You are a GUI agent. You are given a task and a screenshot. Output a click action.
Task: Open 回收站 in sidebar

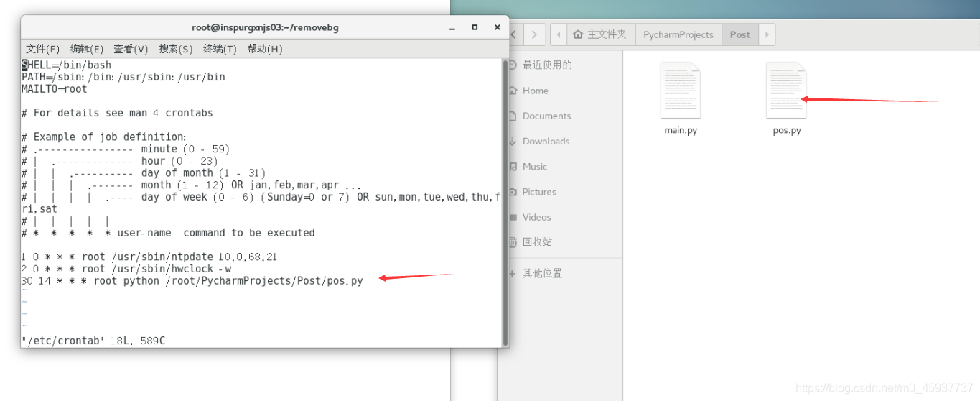pos(537,242)
